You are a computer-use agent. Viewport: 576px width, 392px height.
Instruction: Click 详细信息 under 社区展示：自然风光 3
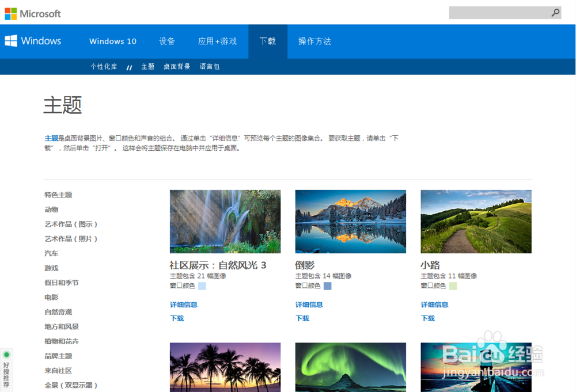pos(183,305)
